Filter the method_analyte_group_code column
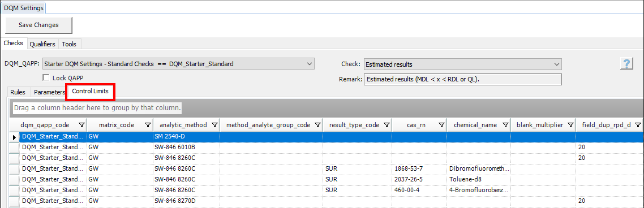The width and height of the screenshot is (644, 208). tap(317, 125)
